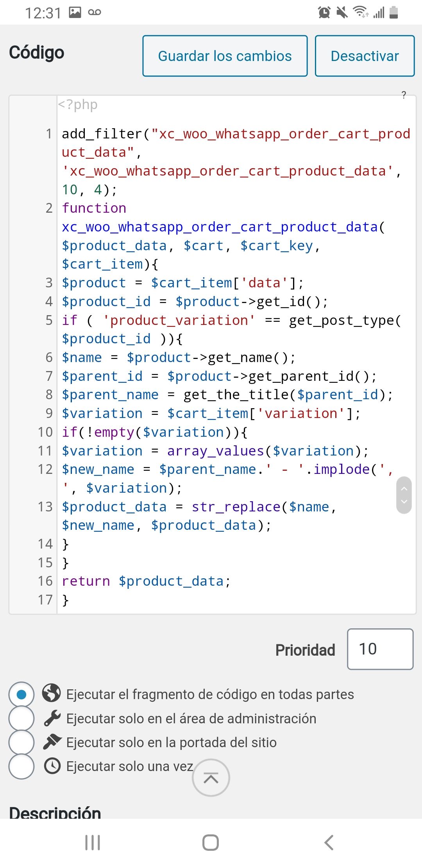
Task: Tap the alarm icon in status bar
Action: coord(324,13)
